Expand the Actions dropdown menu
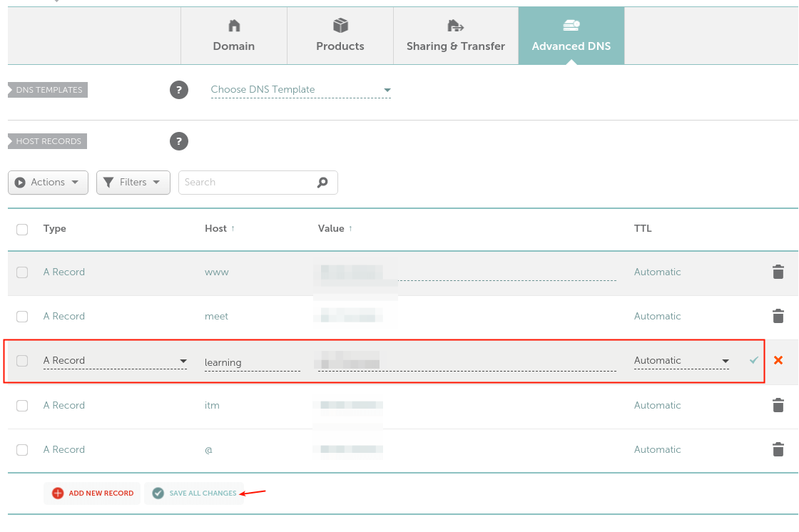The height and width of the screenshot is (532, 799). pyautogui.click(x=48, y=183)
